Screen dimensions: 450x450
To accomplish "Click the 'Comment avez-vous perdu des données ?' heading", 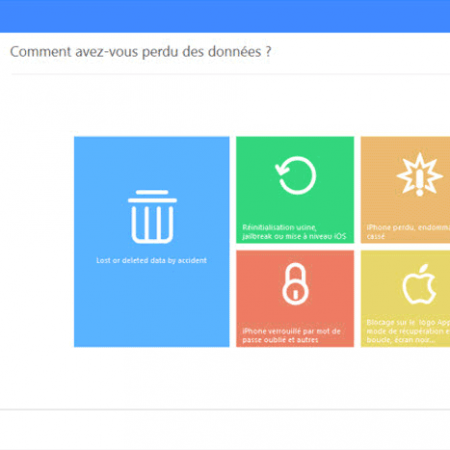I will pos(141,52).
